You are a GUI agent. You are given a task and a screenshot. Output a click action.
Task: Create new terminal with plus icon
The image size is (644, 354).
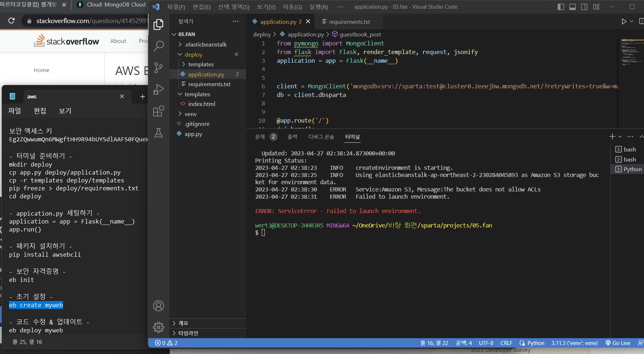612,136
